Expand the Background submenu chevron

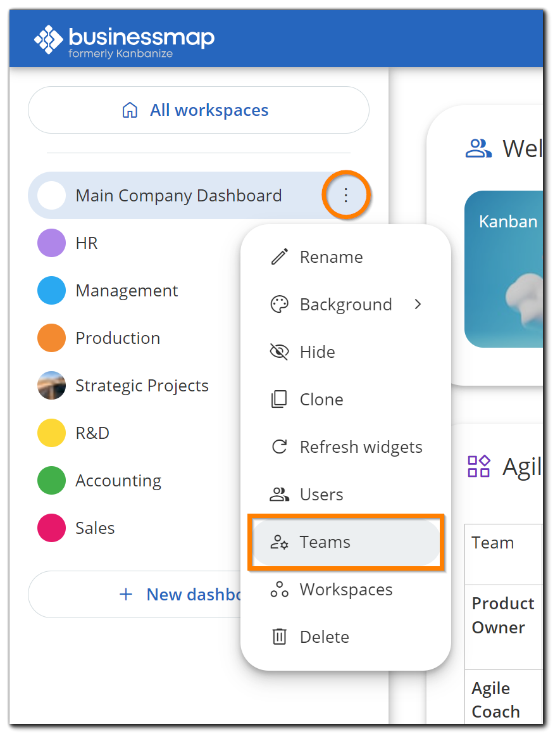418,304
